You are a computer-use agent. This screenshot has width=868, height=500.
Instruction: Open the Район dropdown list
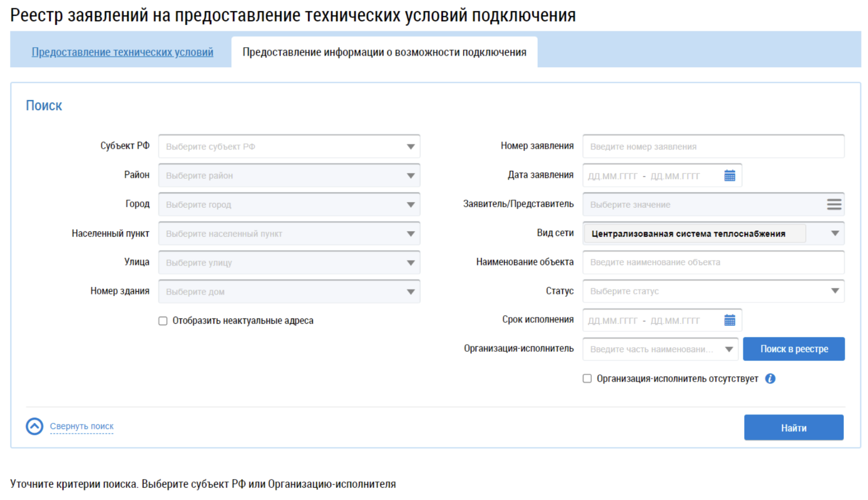tap(410, 176)
